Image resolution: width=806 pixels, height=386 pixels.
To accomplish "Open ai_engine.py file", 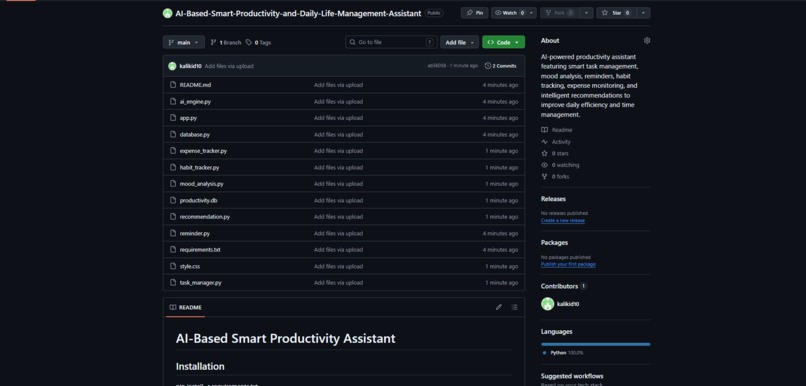I will tap(195, 101).
